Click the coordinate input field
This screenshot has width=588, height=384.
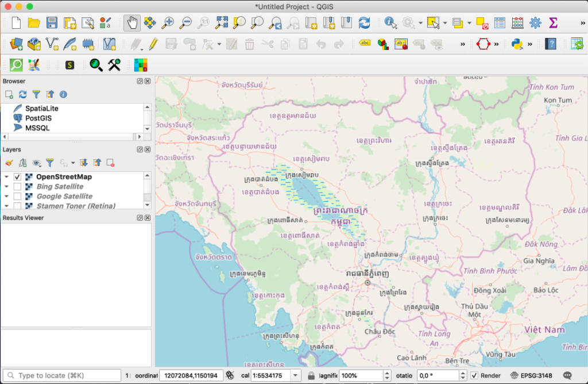[191, 375]
